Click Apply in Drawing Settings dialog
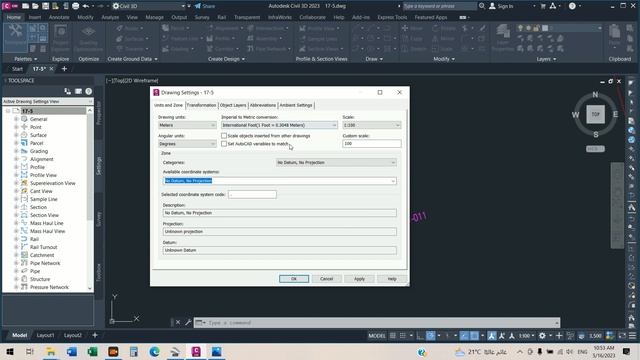Screen dimensions: 640x360 coord(359,279)
